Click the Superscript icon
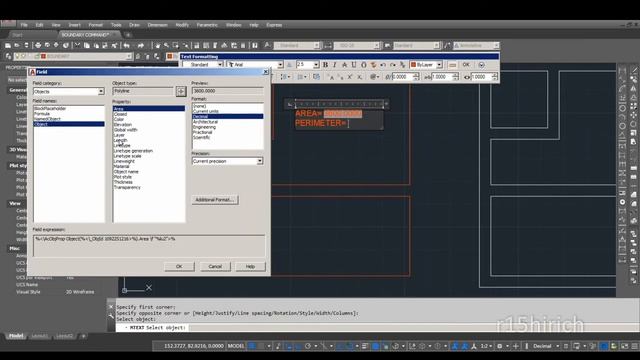Viewport: 640px width, 360px height. tap(350, 77)
